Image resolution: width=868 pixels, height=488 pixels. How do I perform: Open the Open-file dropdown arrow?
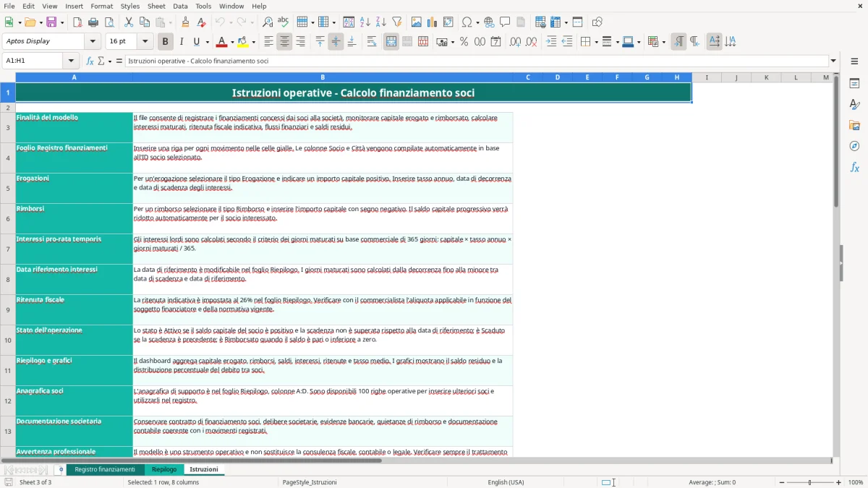[x=41, y=22]
